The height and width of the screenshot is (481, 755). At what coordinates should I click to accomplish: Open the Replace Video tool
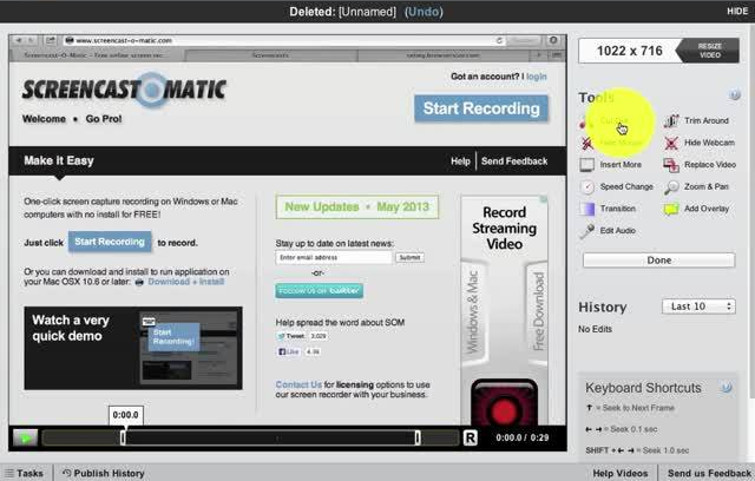(700, 165)
